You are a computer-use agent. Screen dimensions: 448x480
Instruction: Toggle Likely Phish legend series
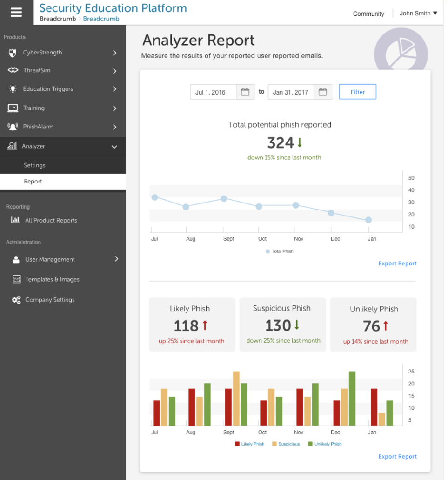(250, 444)
